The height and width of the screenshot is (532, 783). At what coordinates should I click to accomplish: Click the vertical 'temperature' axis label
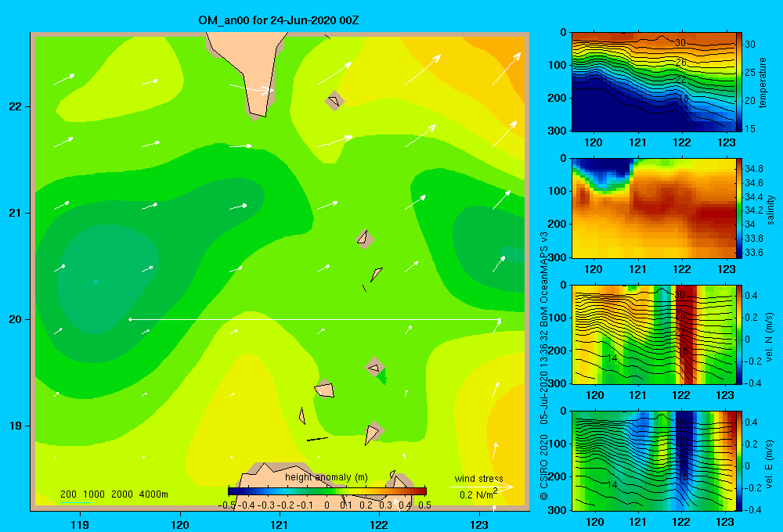pyautogui.click(x=763, y=82)
